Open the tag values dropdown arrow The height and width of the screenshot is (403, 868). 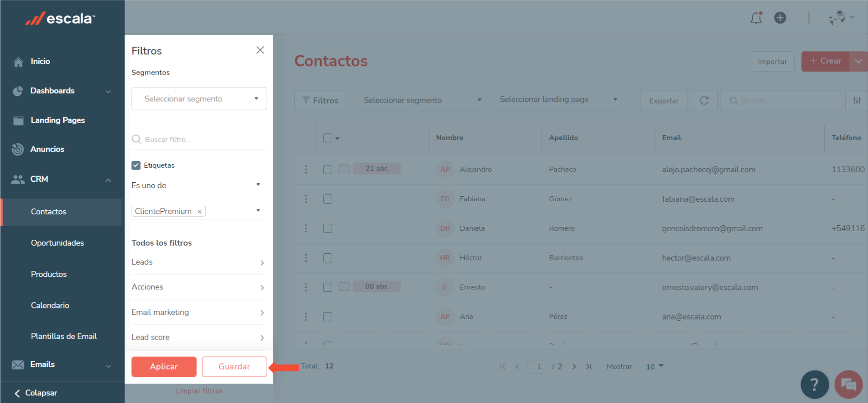(258, 211)
